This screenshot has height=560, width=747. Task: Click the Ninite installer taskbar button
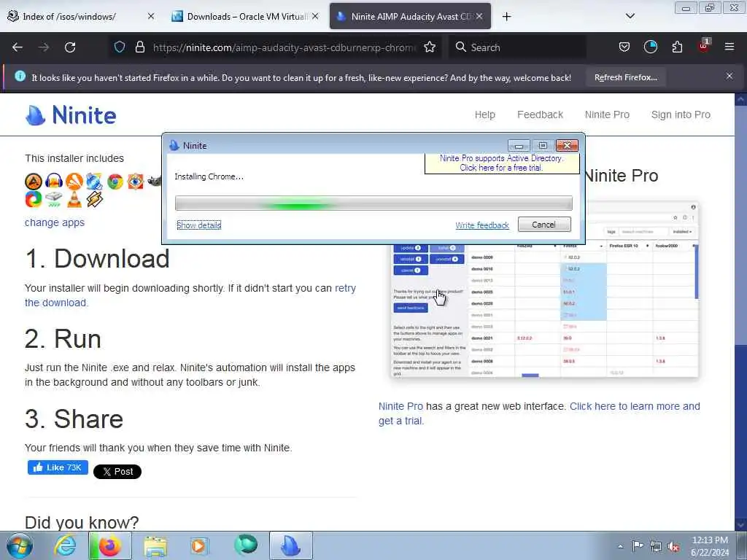tap(290, 545)
